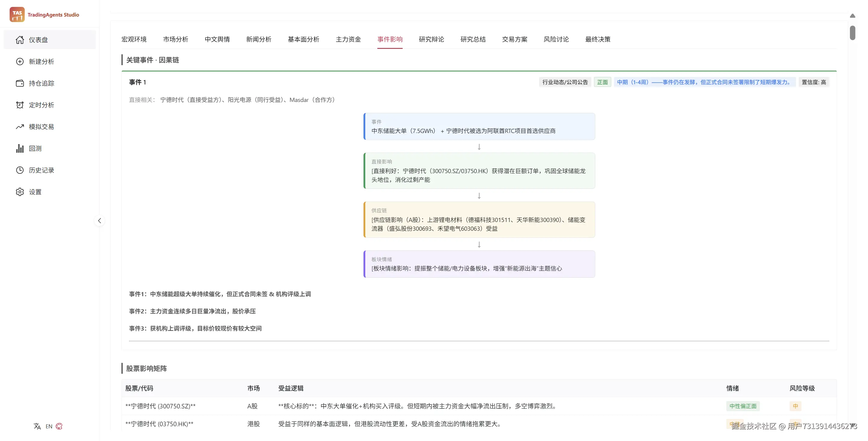Click the 事件2：主力资金连续多日 summary line
This screenshot has width=868, height=441.
[x=192, y=311]
